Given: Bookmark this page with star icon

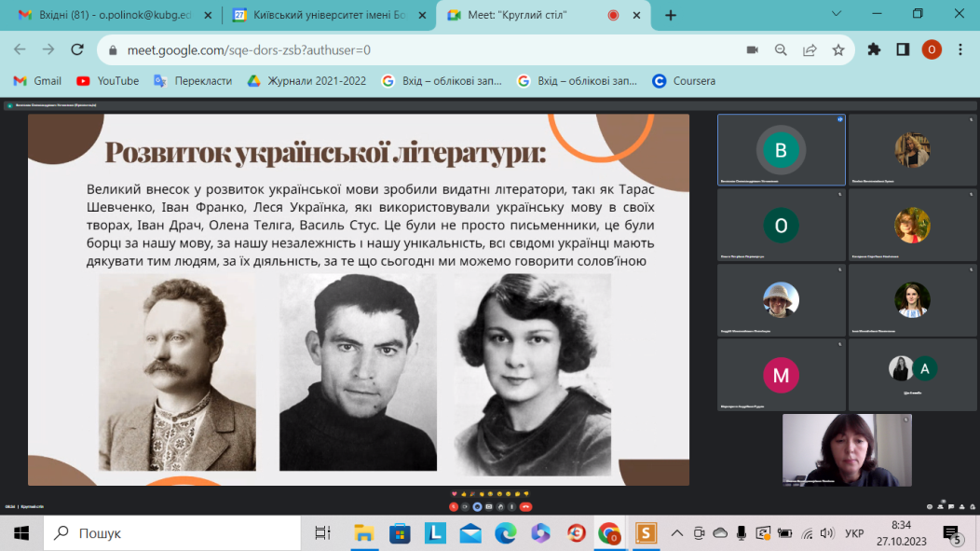Looking at the screenshot, I should [838, 49].
